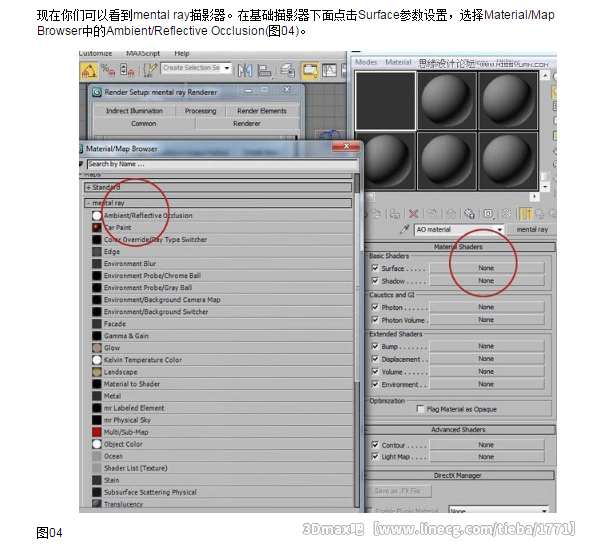The width and height of the screenshot is (615, 548).
Task: Click the red Multi/Sub-Map icon
Action: tap(97, 432)
